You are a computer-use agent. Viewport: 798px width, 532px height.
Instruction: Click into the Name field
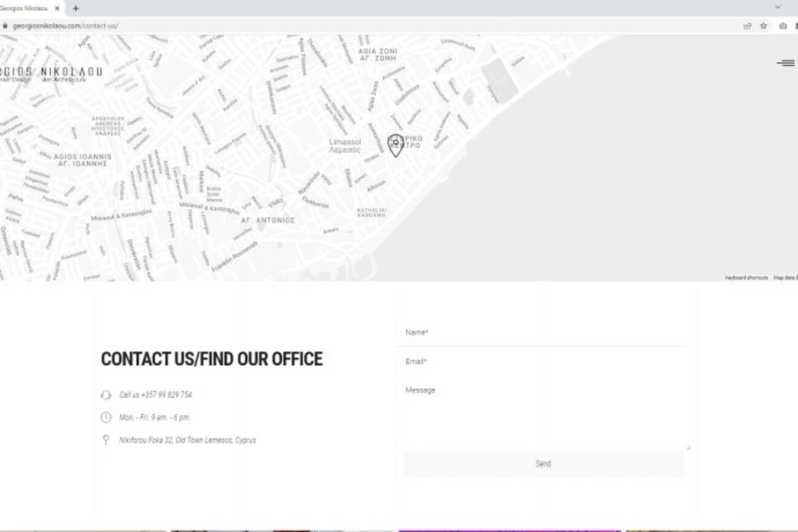pos(546,333)
